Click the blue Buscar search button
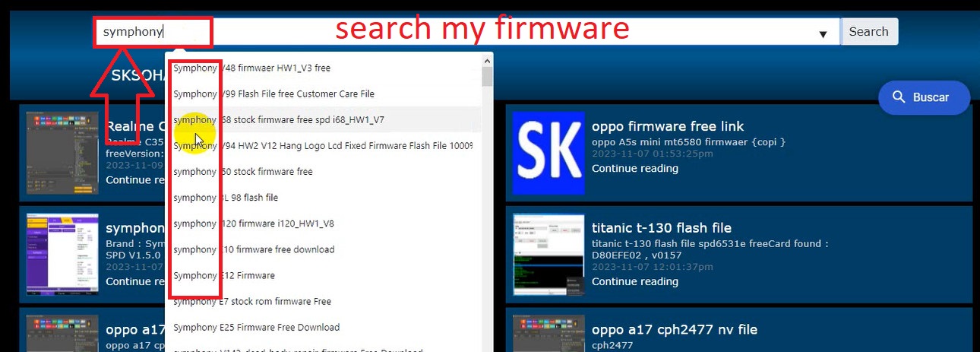980x352 pixels. click(924, 97)
